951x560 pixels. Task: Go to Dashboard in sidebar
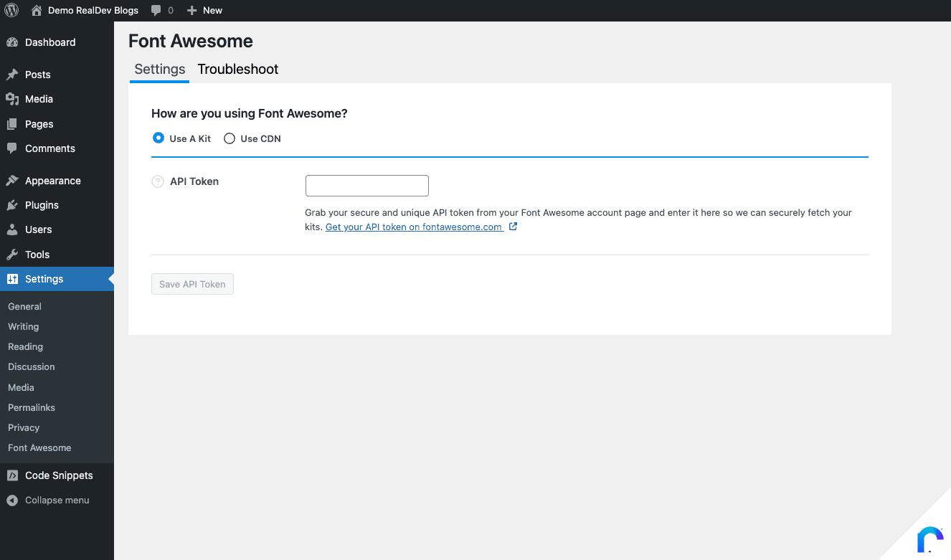coord(57,42)
